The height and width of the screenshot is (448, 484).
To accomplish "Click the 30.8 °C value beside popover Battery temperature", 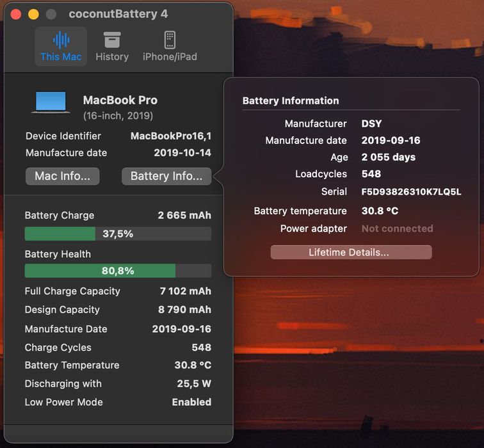I will [x=380, y=211].
